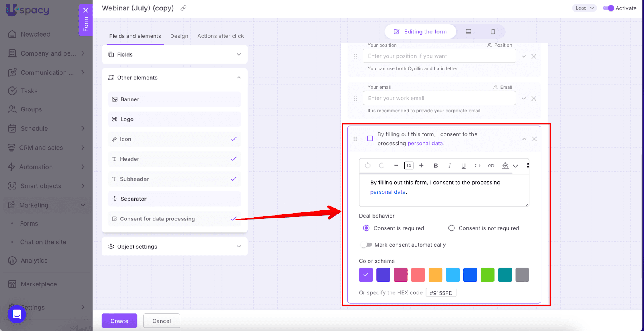Switch to the mobile preview icon
The width and height of the screenshot is (644, 331).
493,31
